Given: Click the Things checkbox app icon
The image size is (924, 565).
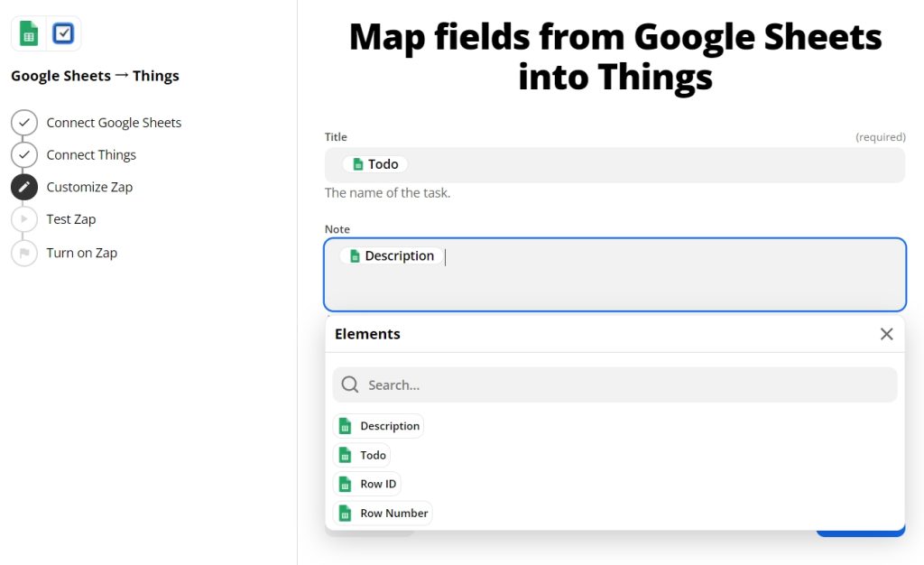Looking at the screenshot, I should [63, 33].
